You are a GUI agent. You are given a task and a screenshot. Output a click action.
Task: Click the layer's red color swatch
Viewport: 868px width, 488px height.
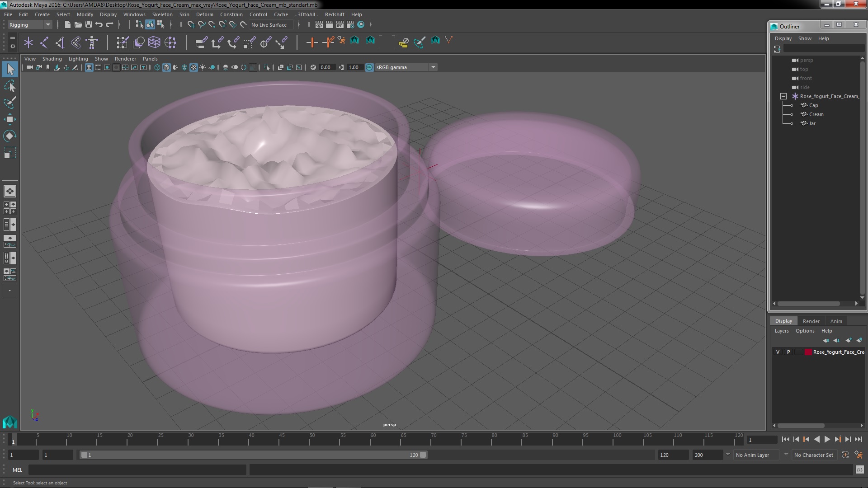(808, 352)
